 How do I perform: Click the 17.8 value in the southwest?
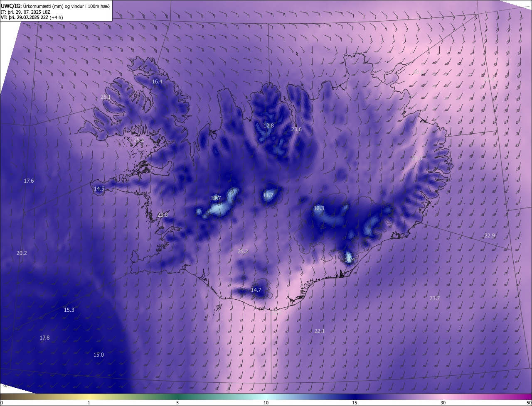pos(44,338)
